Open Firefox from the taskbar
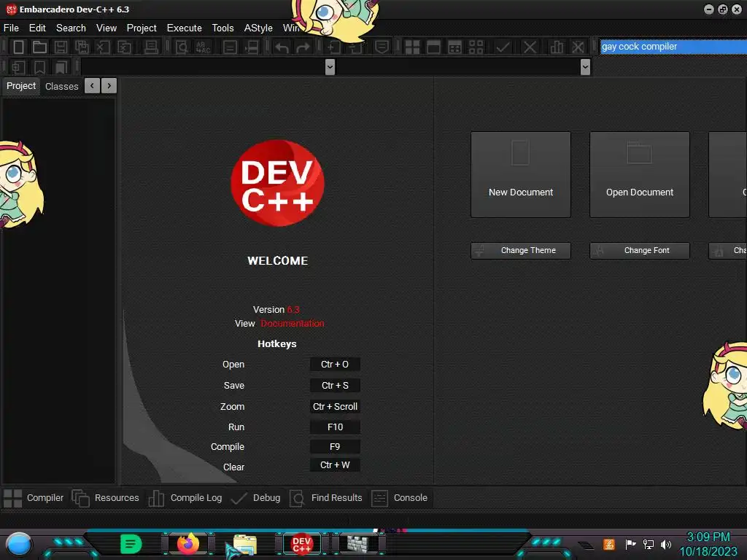This screenshot has height=560, width=747. pyautogui.click(x=188, y=543)
